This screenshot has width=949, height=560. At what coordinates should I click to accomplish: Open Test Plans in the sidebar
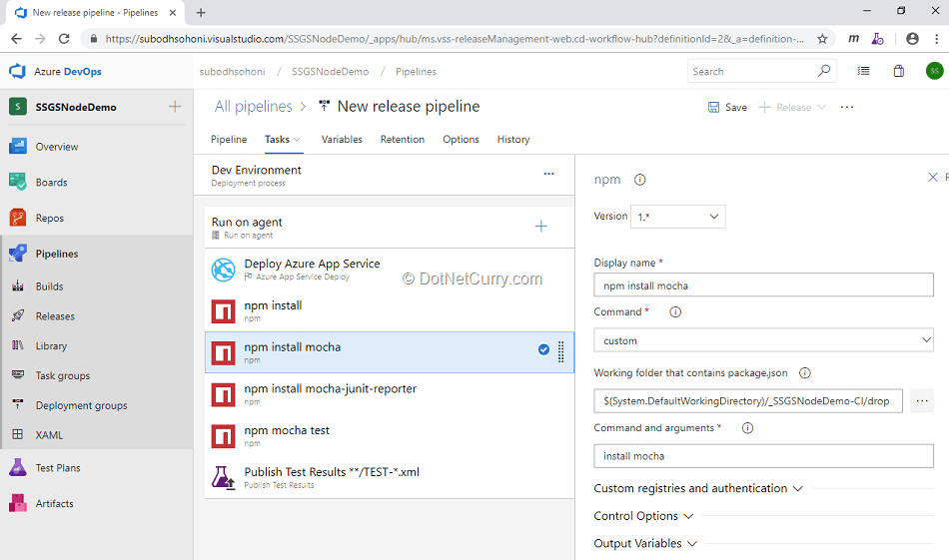tap(58, 467)
